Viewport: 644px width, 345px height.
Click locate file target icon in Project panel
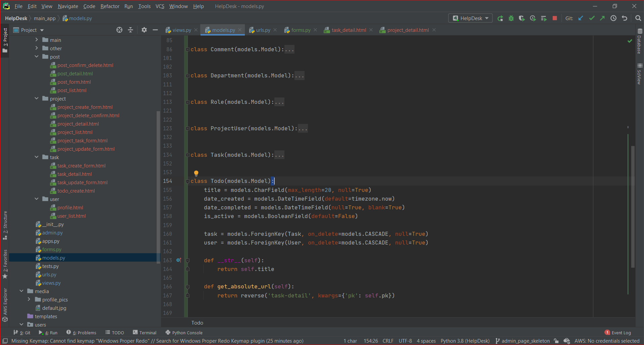tap(119, 30)
